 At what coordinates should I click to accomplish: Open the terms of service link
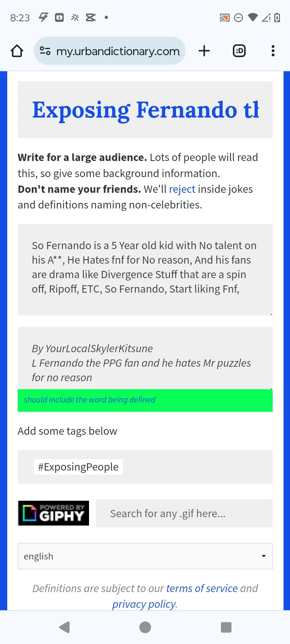202,588
